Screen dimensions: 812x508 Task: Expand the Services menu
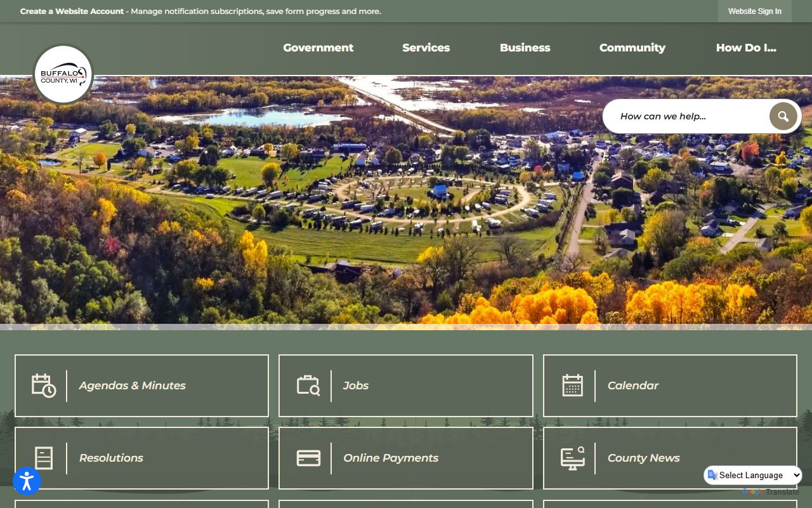tap(426, 48)
